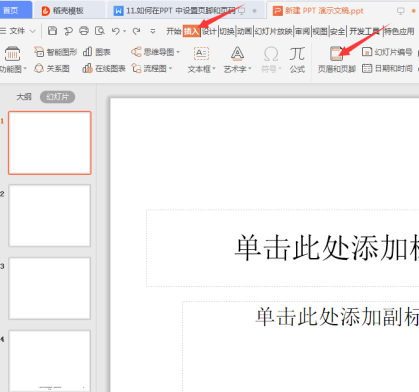Insert 日期和时间 date and time
Image resolution: width=419 pixels, height=392 pixels.
387,69
